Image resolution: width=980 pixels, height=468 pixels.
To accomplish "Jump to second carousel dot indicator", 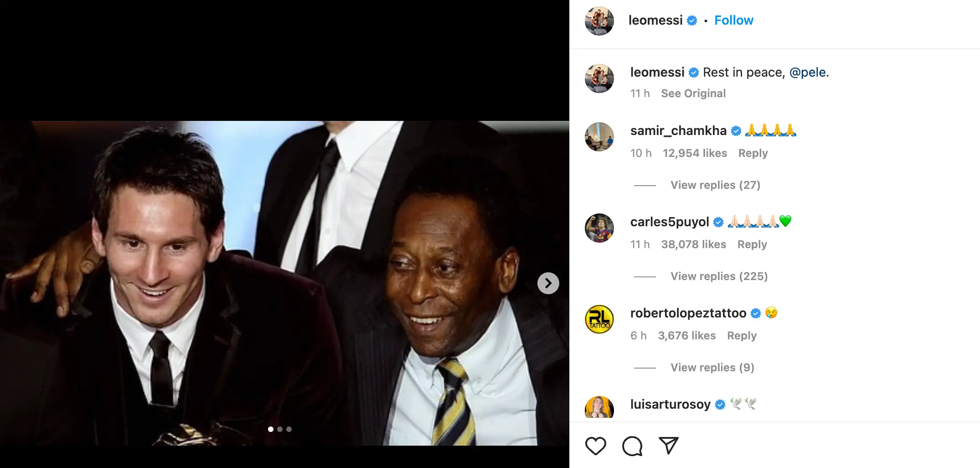I will [x=280, y=429].
